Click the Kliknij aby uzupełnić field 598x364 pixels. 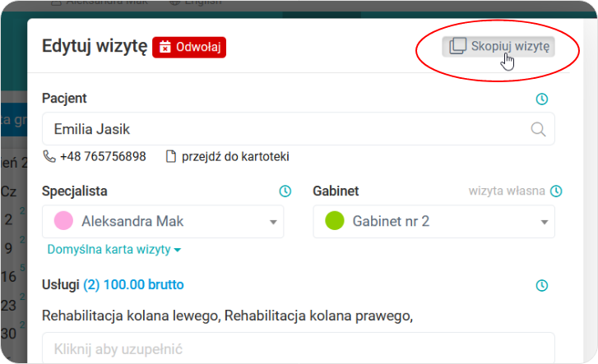299,348
